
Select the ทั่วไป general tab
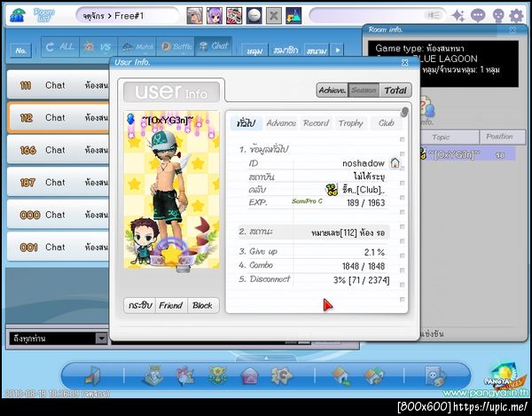(246, 122)
